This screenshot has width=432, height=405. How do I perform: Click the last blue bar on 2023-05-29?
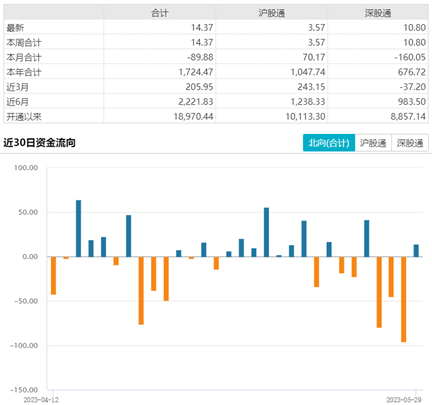[x=416, y=251]
